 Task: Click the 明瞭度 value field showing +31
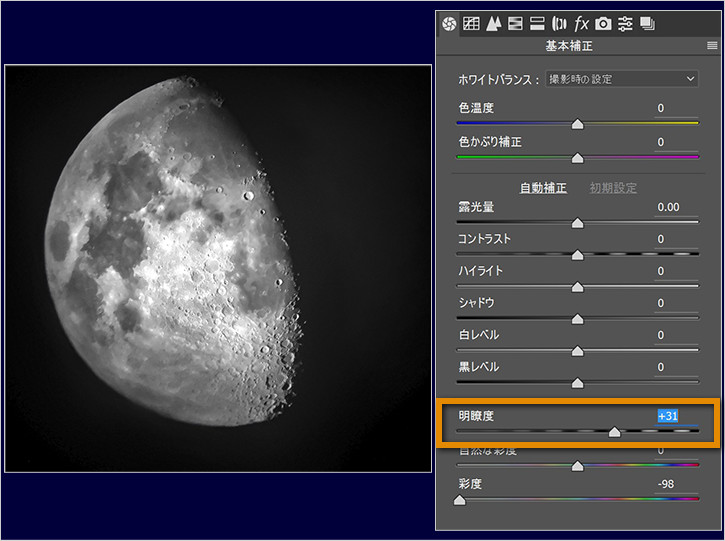coord(676,416)
